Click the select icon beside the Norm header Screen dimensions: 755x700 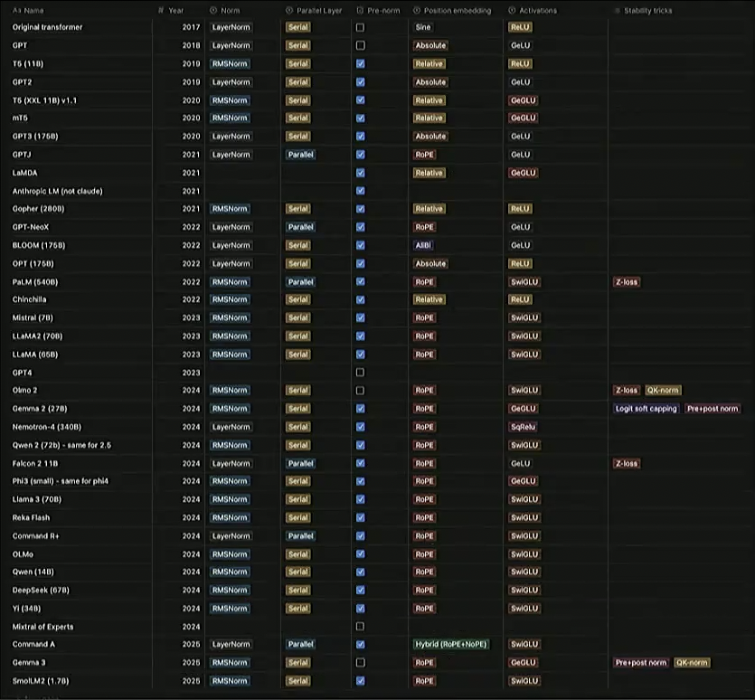[212, 11]
